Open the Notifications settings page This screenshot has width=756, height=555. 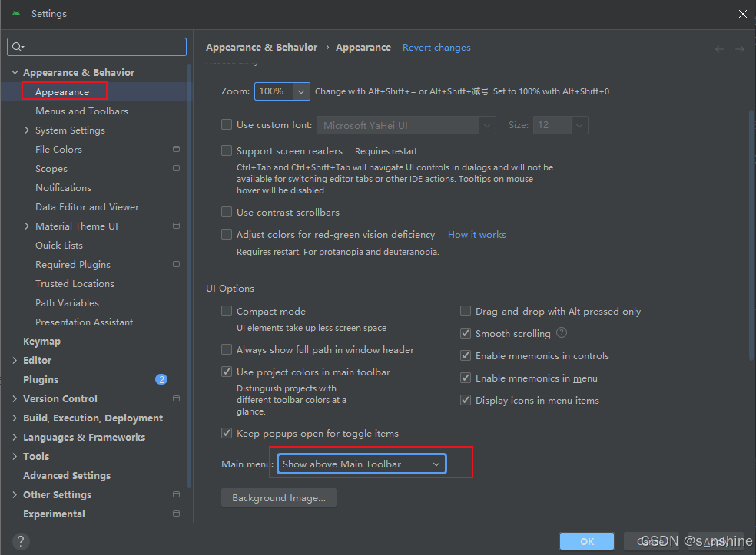pos(63,188)
